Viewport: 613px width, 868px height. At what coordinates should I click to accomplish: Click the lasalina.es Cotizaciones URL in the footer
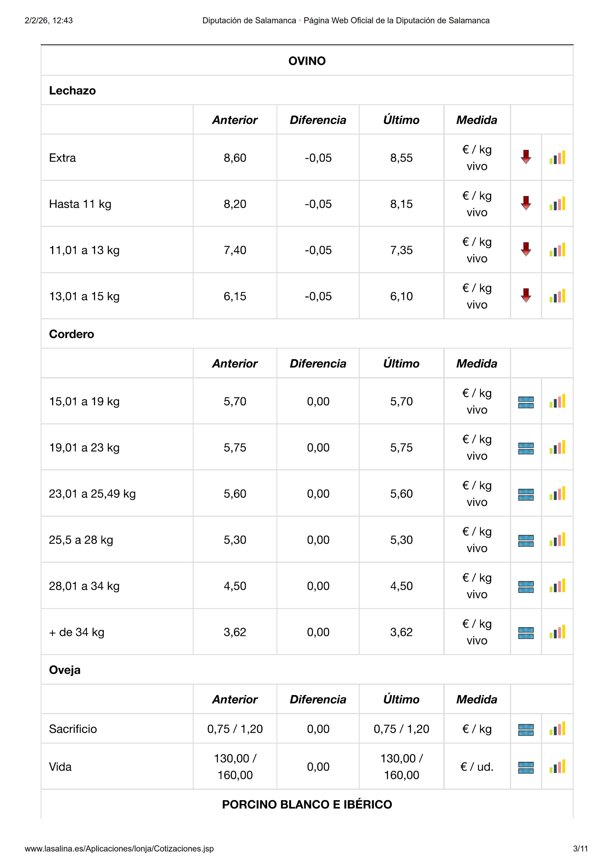coord(119,848)
